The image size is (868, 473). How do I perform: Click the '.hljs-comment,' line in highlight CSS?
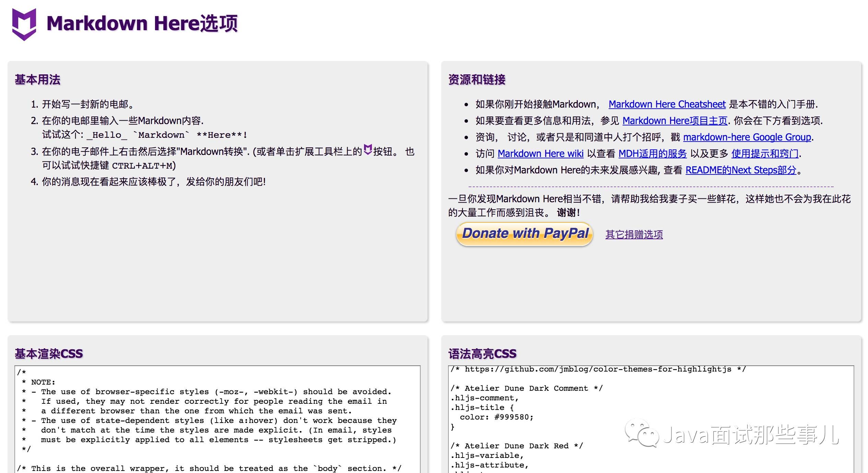pyautogui.click(x=484, y=398)
